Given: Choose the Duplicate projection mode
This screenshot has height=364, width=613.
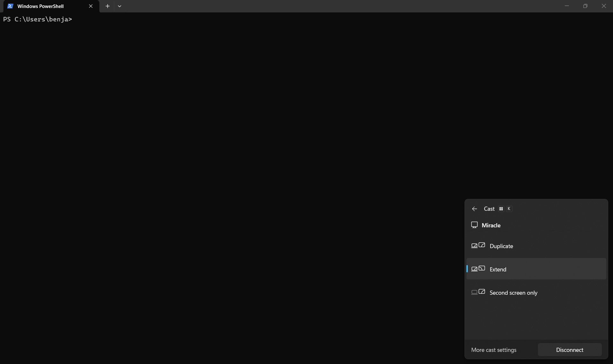Looking at the screenshot, I should click(501, 246).
